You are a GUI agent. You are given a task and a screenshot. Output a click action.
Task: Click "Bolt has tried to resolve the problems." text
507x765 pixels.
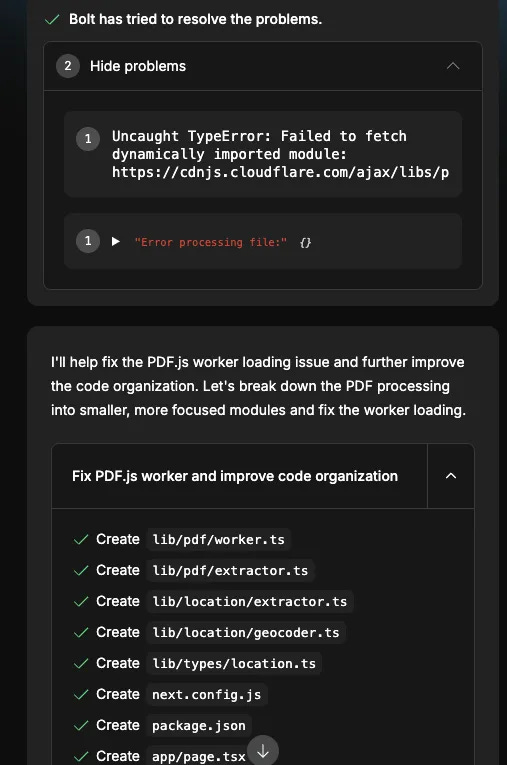[195, 20]
